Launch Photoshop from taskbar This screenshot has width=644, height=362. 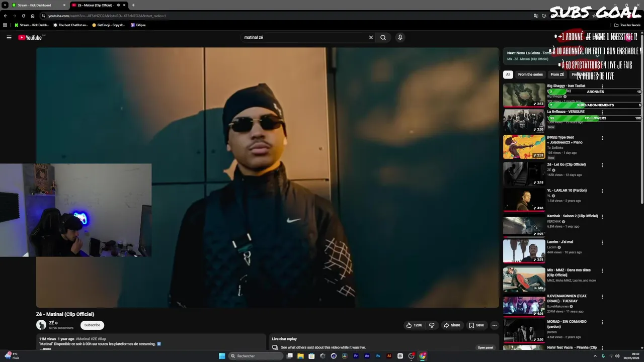pos(378,356)
